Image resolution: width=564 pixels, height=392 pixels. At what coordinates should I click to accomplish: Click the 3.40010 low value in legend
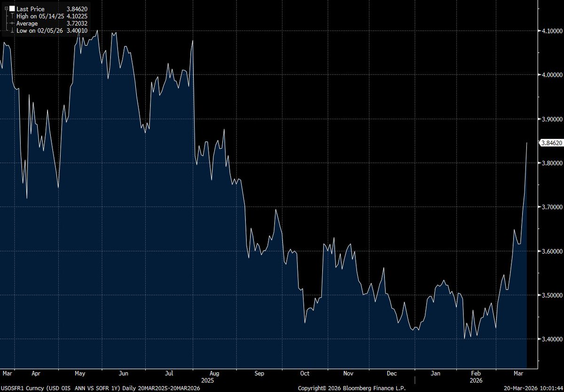77,30
